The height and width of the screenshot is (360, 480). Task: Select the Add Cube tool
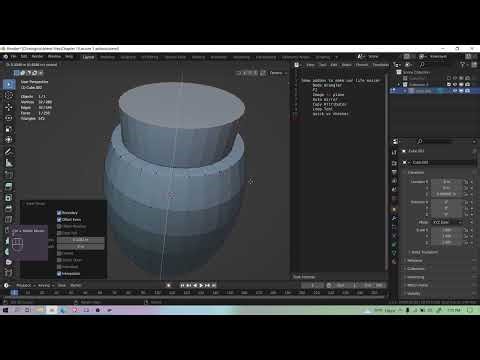[9, 174]
